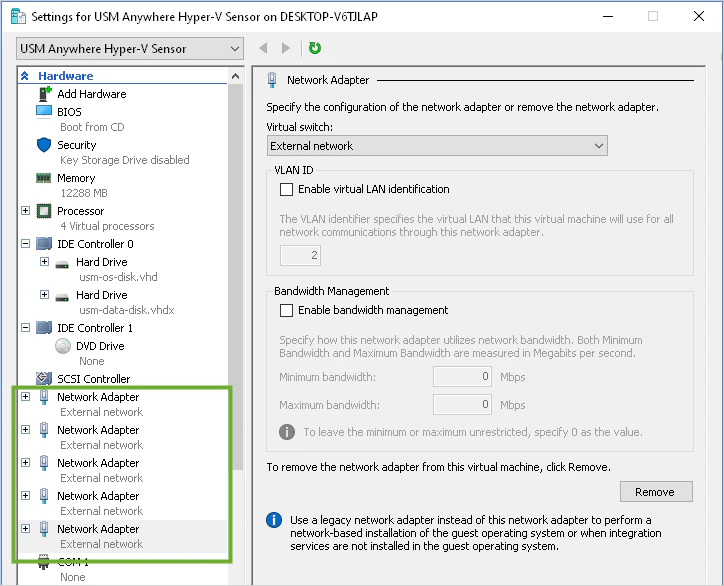
Task: Click the Maximum bandwidth input field
Action: coord(462,405)
